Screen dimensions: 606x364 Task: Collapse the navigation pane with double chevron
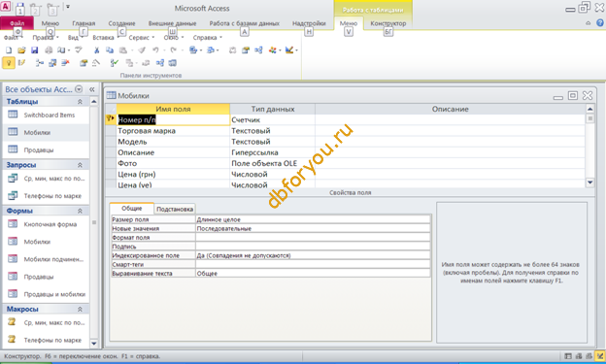click(x=92, y=89)
